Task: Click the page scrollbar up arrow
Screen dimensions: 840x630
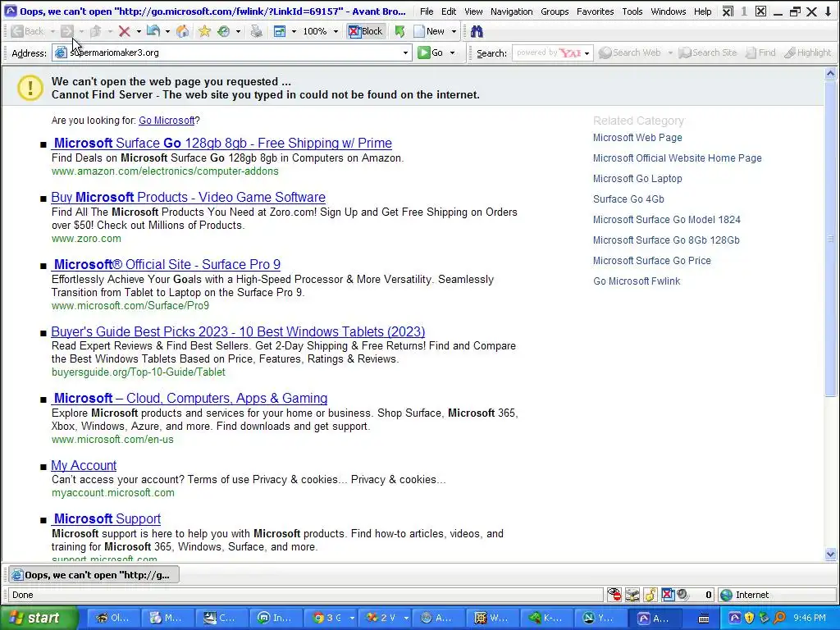Action: (x=830, y=74)
